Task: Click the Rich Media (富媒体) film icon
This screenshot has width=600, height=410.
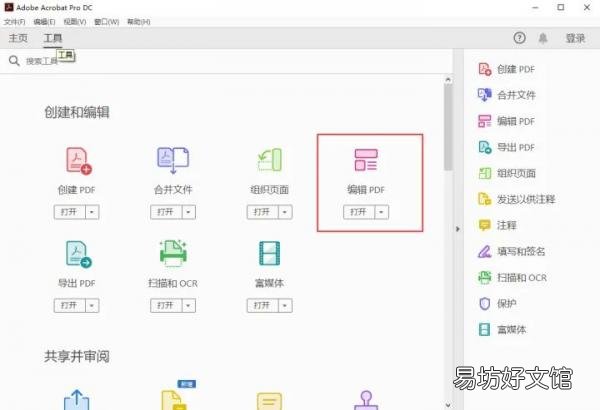Action: 270,253
